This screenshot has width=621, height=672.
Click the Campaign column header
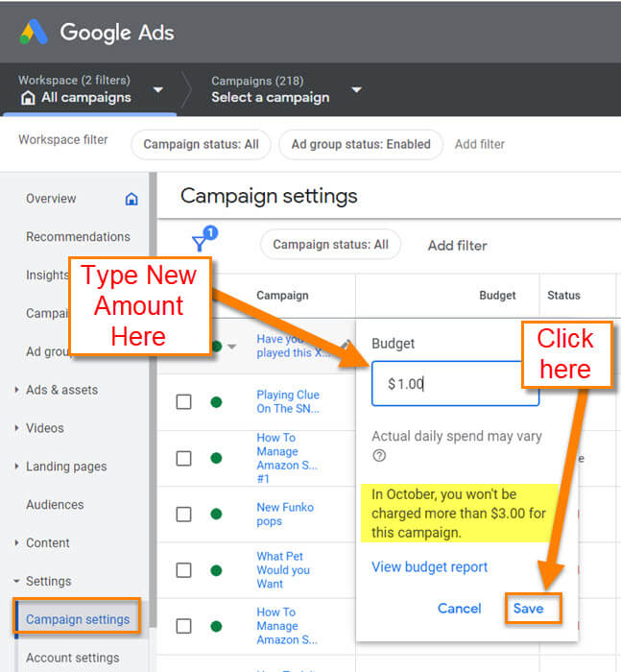(x=282, y=296)
